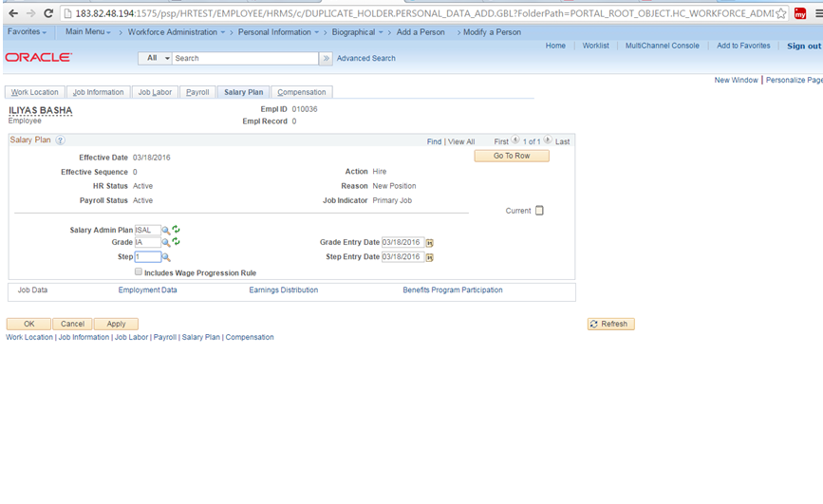Click the Go To Row button

[512, 156]
